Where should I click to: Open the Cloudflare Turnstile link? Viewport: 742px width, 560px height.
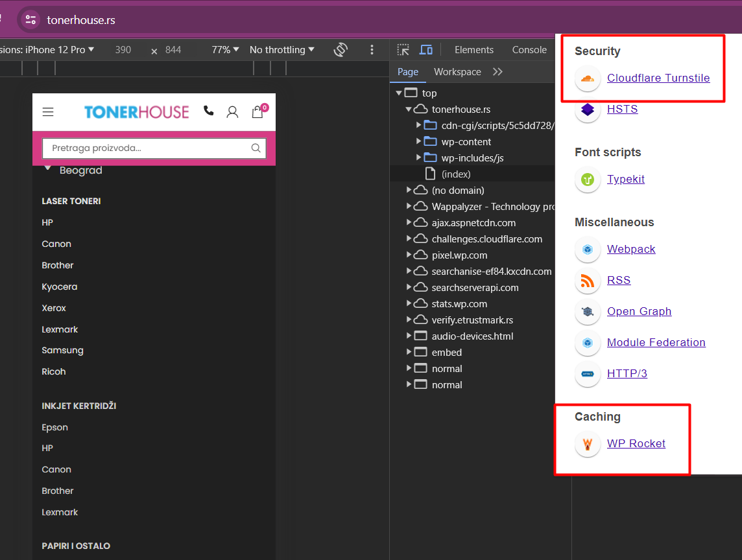coord(658,78)
